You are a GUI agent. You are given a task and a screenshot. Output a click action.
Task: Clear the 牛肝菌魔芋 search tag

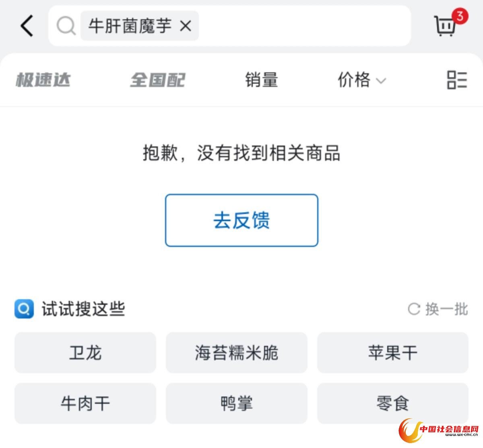pos(186,26)
